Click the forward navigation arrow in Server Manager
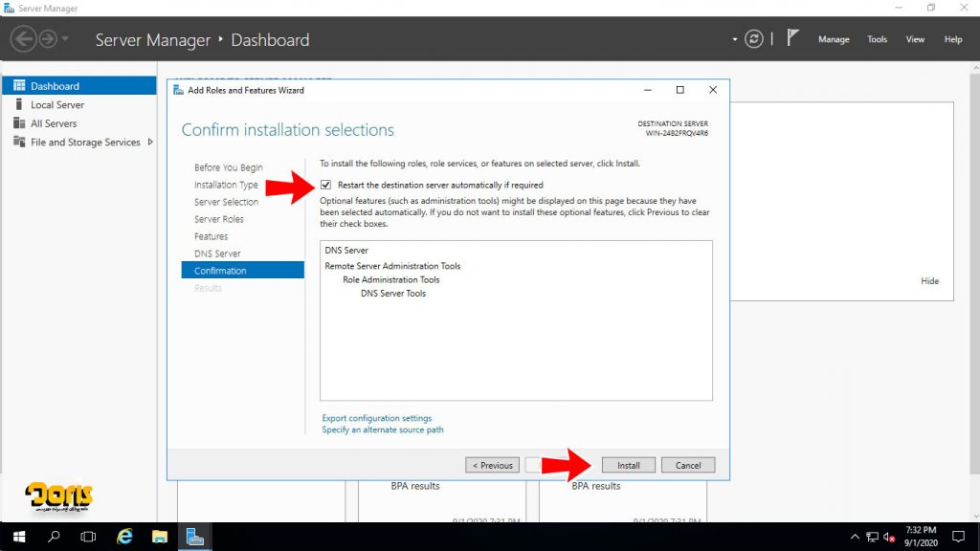Screen dimensions: 980x551 click(48, 39)
